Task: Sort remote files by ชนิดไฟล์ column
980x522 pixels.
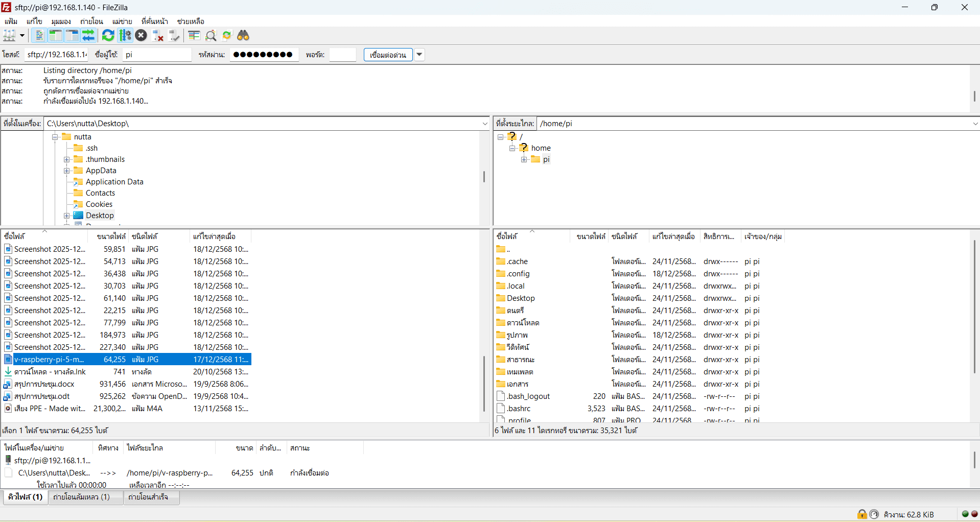Action: pos(628,236)
